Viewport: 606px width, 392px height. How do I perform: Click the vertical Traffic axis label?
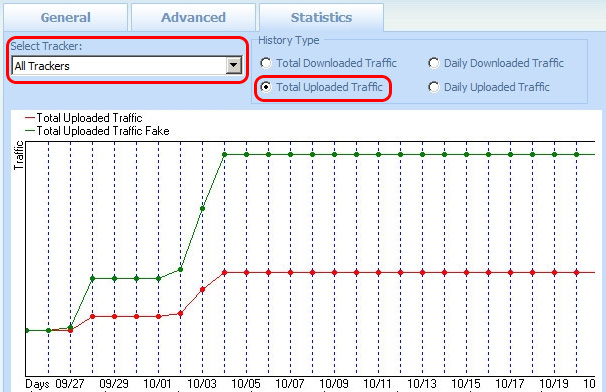click(19, 155)
